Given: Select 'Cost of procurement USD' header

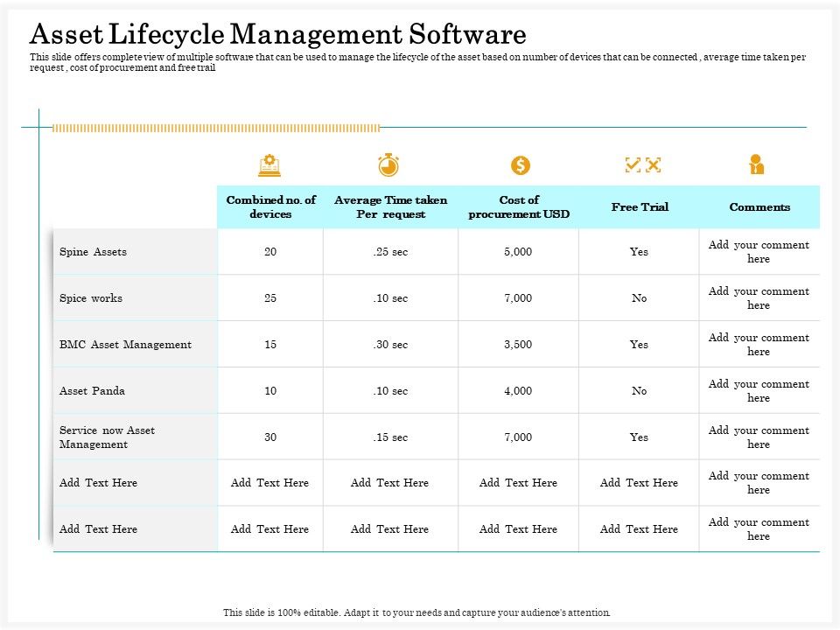Looking at the screenshot, I should 519,206.
